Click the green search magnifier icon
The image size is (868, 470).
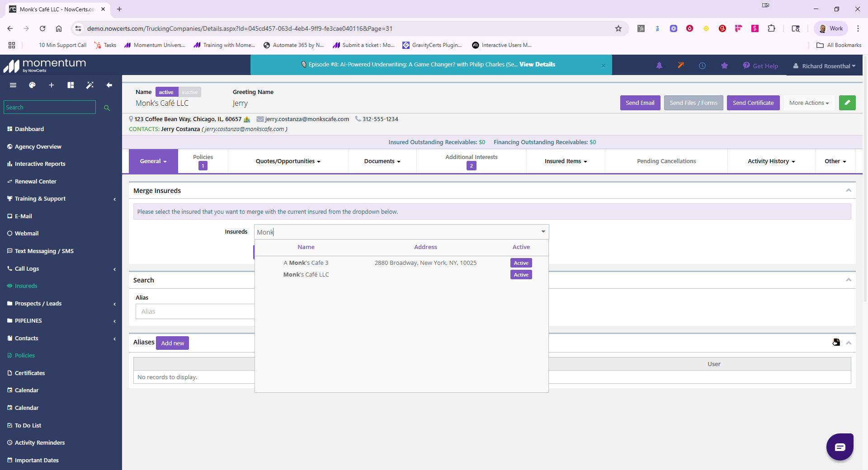click(107, 108)
